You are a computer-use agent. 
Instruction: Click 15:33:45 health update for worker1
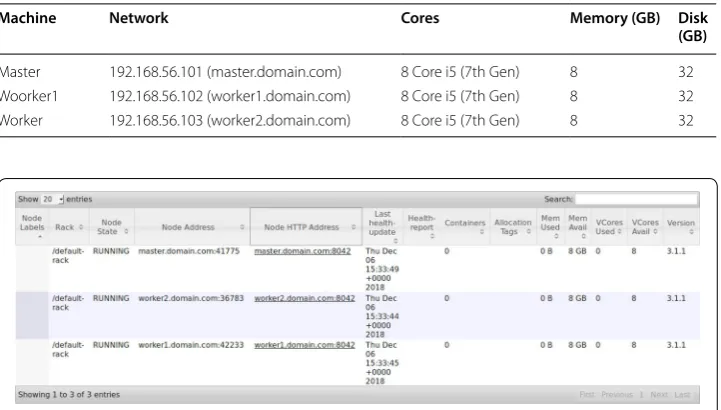click(382, 363)
